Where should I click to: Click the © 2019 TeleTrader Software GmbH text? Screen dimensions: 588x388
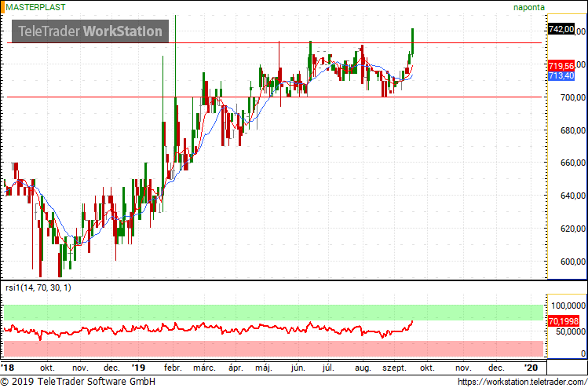78,382
